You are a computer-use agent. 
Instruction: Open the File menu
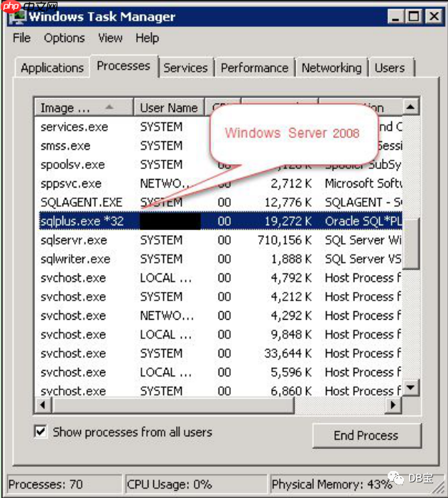(21, 38)
